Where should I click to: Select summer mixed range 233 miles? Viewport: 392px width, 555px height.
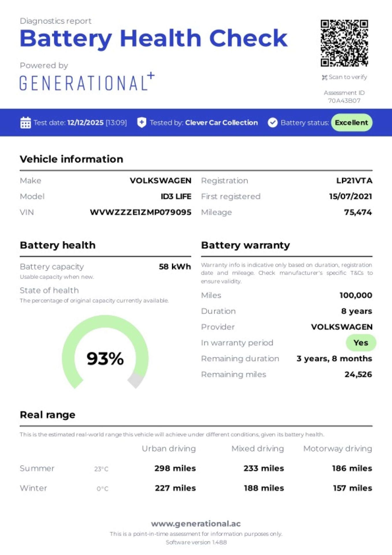263,468
